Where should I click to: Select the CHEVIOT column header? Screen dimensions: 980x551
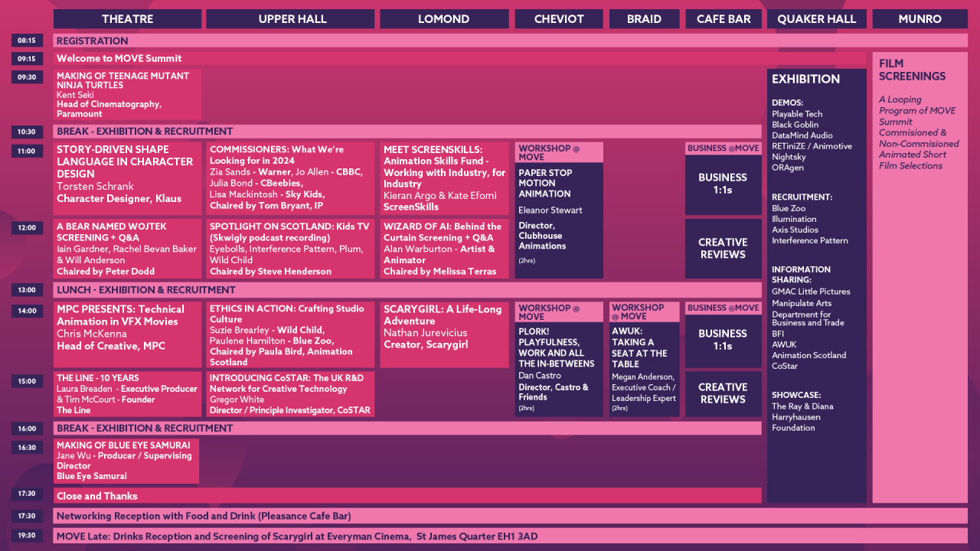click(559, 19)
